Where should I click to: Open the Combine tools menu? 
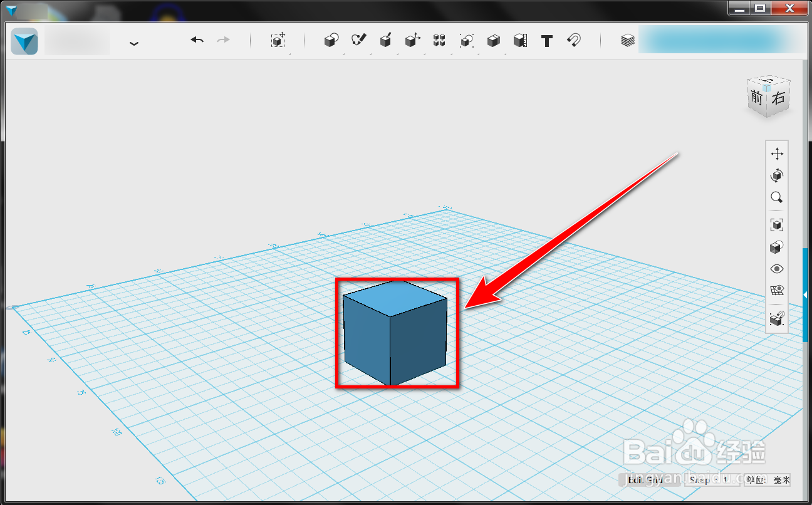coord(494,41)
